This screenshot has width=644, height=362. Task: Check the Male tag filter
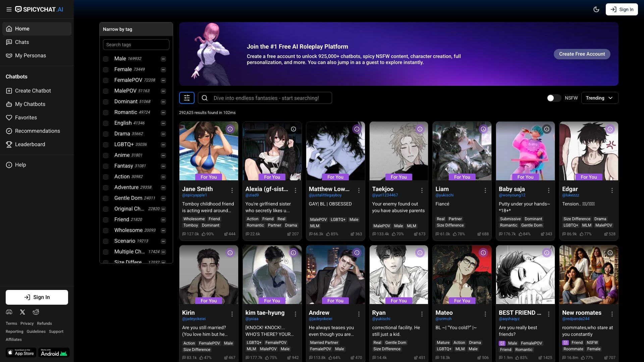[106, 59]
